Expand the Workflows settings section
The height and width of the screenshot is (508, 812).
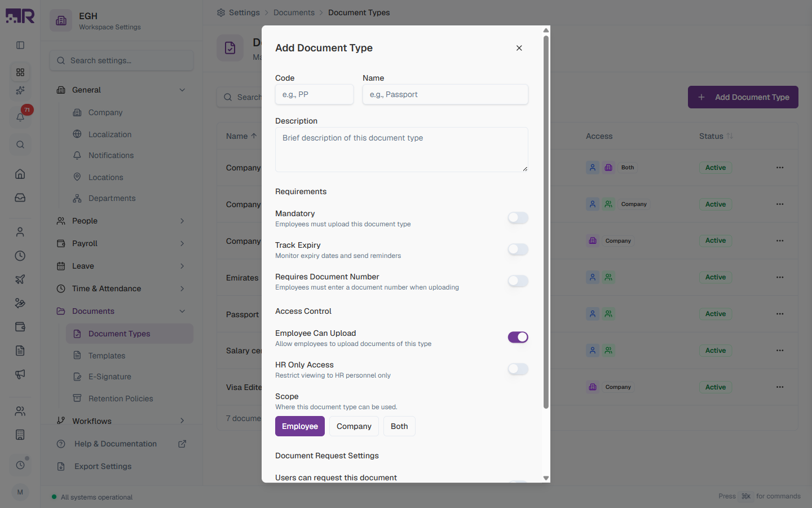(x=121, y=421)
